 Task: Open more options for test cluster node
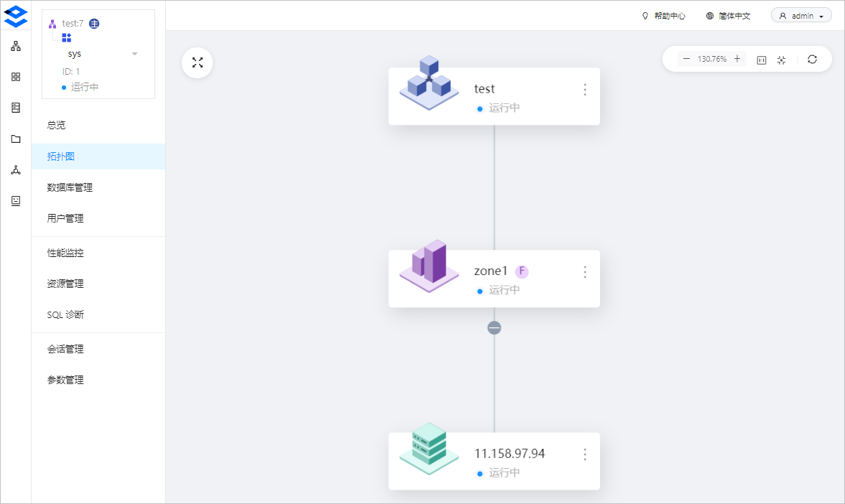pyautogui.click(x=585, y=89)
